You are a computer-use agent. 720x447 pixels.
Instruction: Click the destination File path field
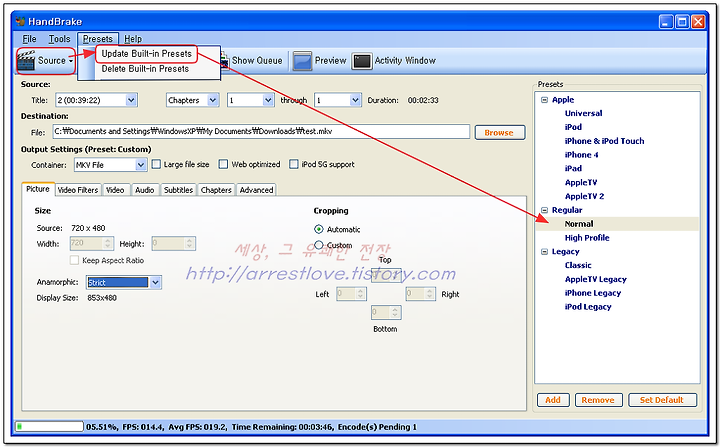tap(261, 131)
